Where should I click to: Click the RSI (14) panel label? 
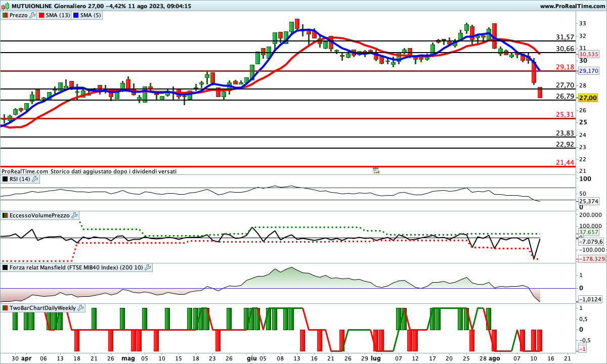click(x=19, y=179)
